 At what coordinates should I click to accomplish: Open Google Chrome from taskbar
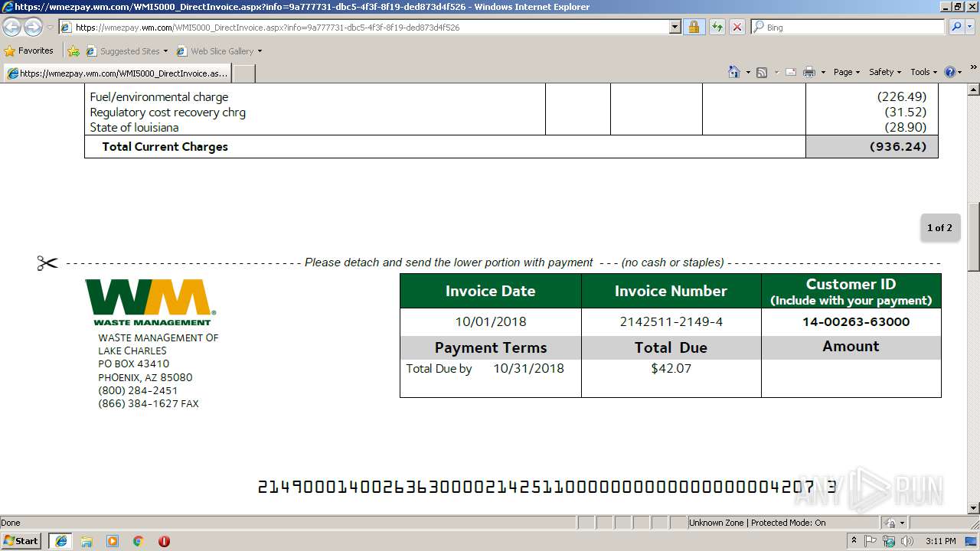[x=139, y=541]
